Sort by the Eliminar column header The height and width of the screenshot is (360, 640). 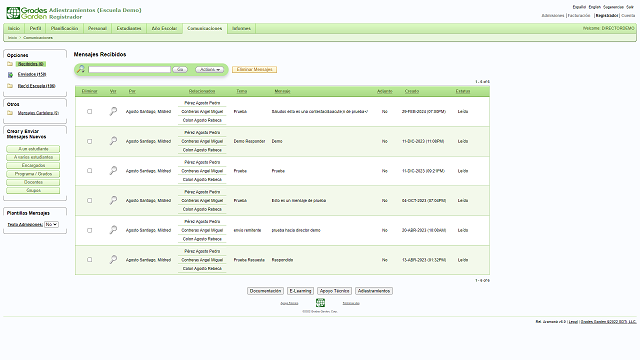point(89,91)
